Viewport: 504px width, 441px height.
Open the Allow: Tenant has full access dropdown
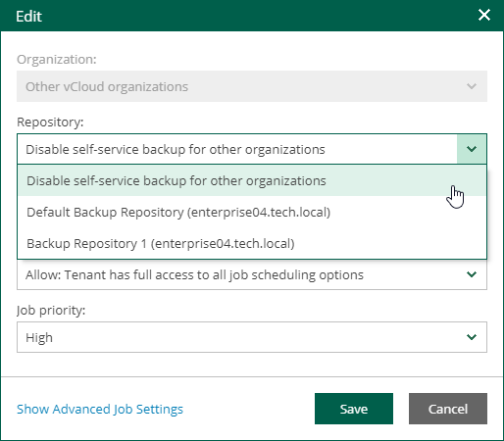pyautogui.click(x=252, y=274)
